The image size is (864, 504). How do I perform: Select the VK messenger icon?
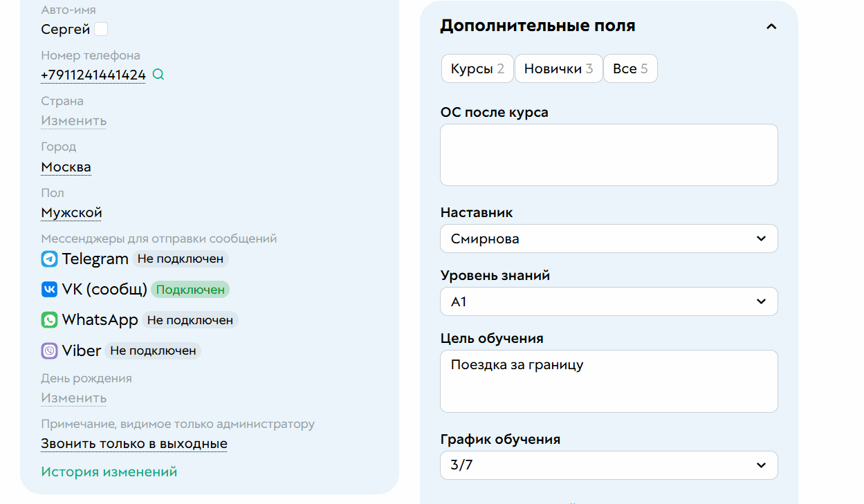tap(48, 289)
